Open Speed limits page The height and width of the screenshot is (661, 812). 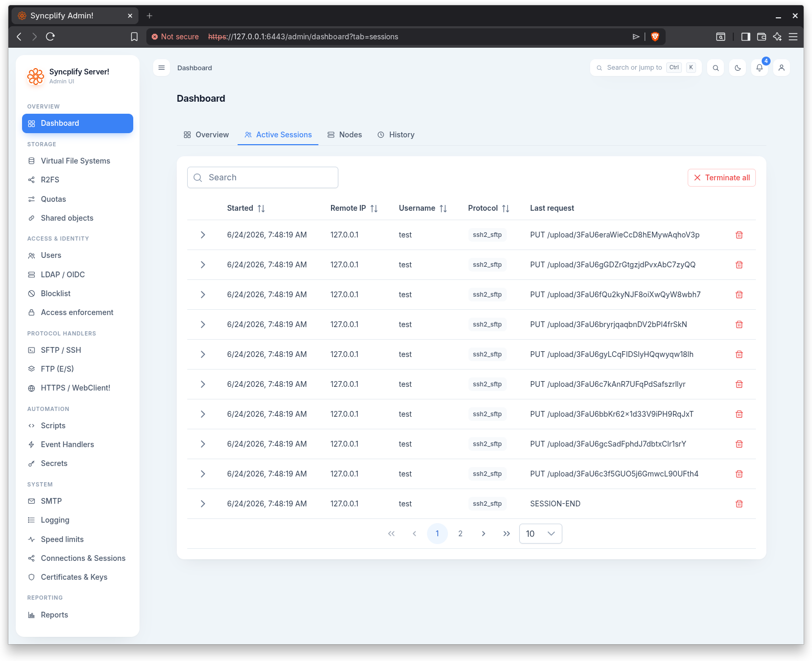pyautogui.click(x=78, y=539)
